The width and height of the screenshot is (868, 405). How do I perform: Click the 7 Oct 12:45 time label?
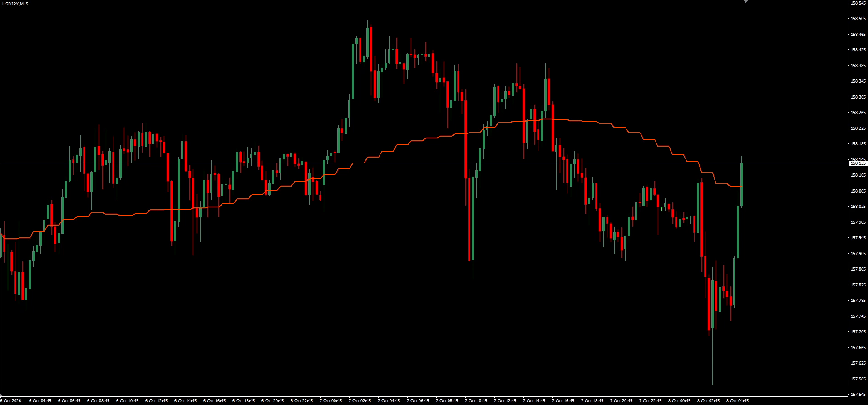(x=505, y=401)
